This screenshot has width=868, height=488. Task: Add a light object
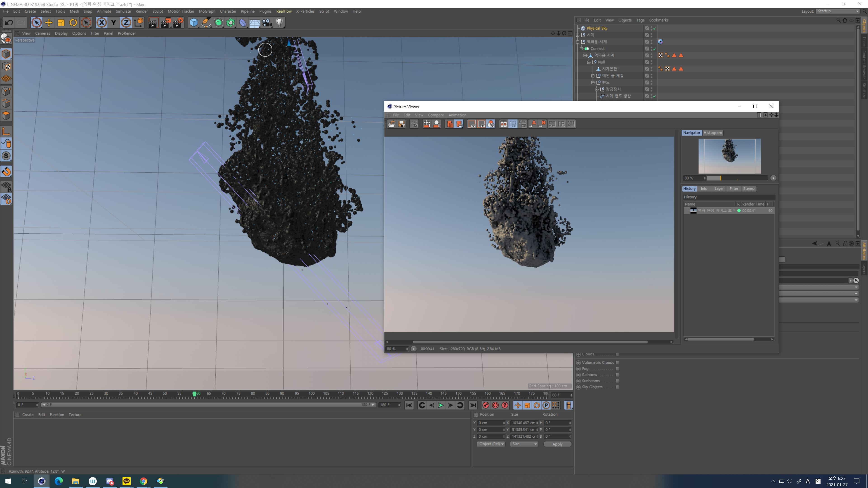(x=279, y=23)
